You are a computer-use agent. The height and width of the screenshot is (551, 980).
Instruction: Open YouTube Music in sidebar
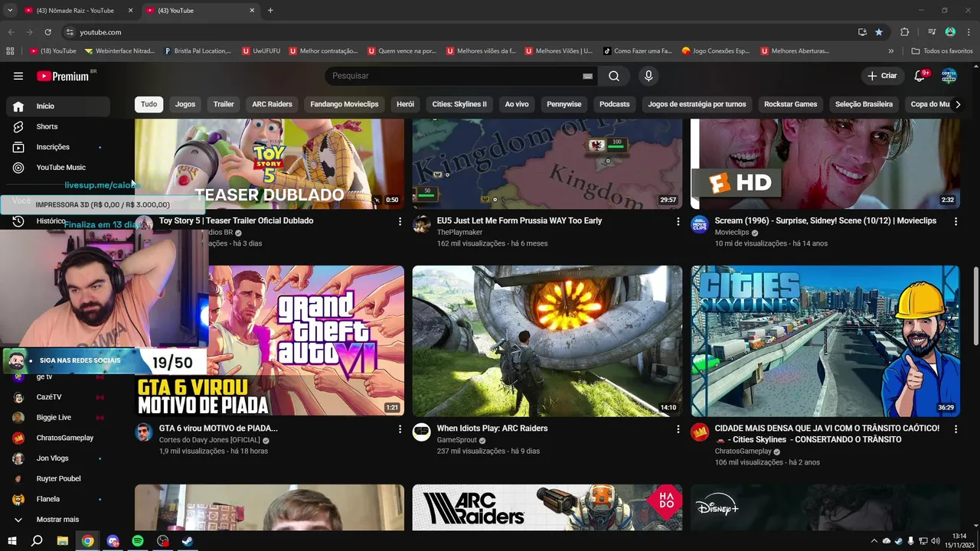pyautogui.click(x=57, y=168)
